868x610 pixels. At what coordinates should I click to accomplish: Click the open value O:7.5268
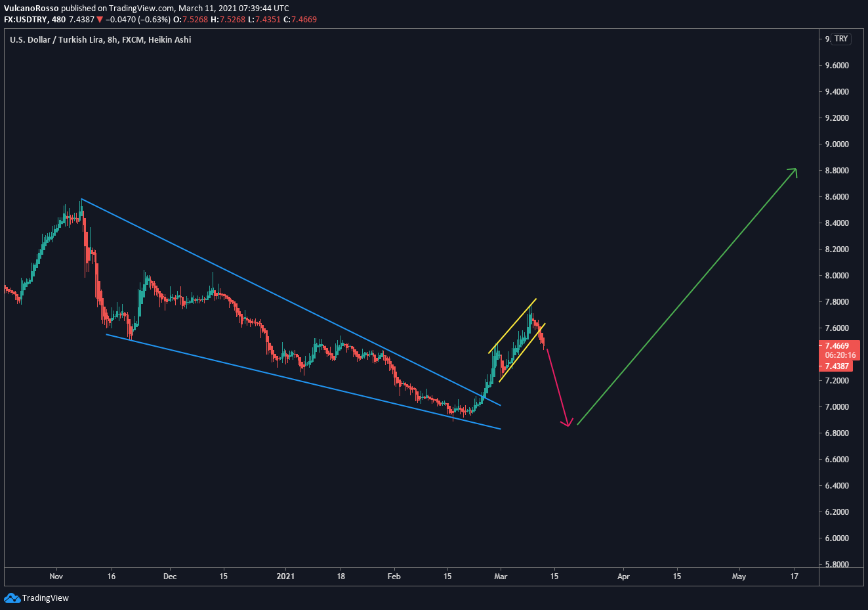(190, 20)
